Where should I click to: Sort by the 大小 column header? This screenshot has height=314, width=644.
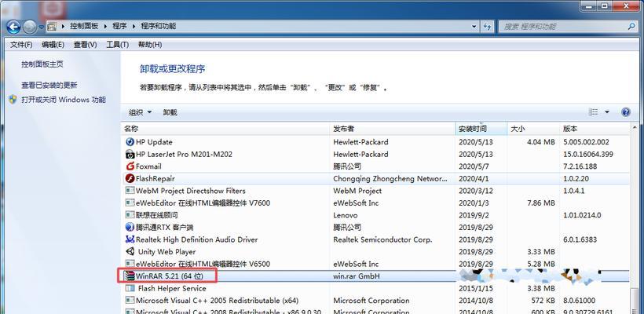(x=533, y=129)
